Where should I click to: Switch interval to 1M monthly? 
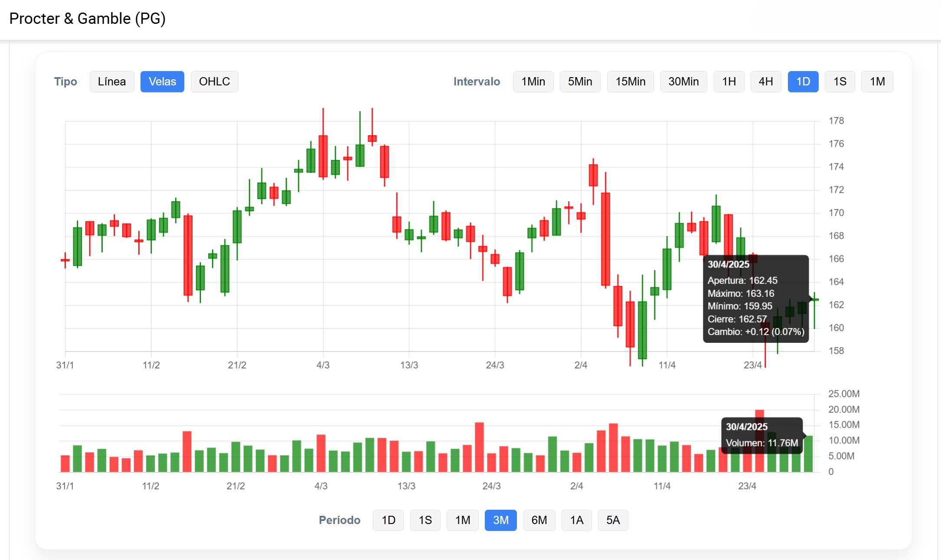pos(877,81)
